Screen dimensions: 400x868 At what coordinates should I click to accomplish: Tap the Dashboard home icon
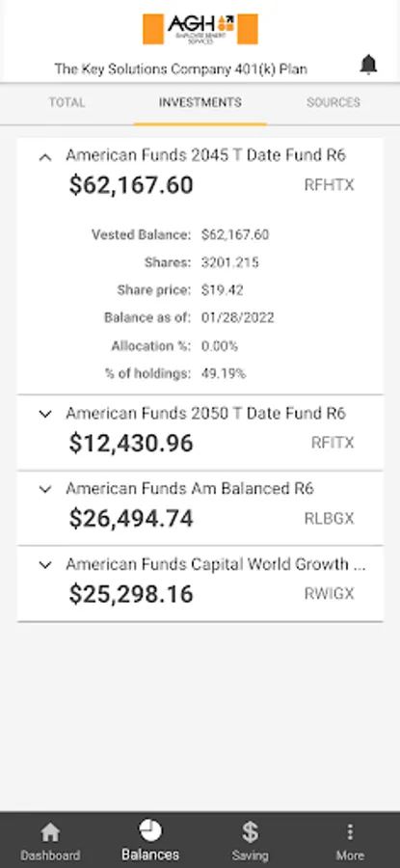coord(50,831)
